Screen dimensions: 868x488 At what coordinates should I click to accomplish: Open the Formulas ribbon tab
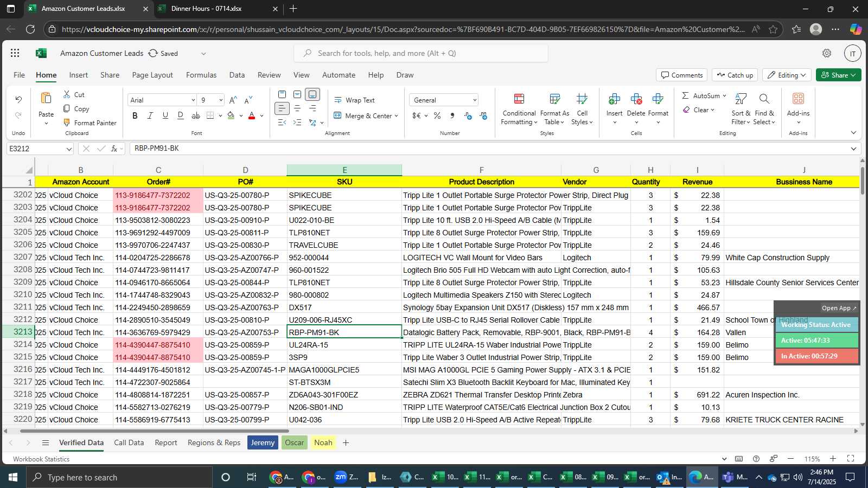(x=201, y=75)
